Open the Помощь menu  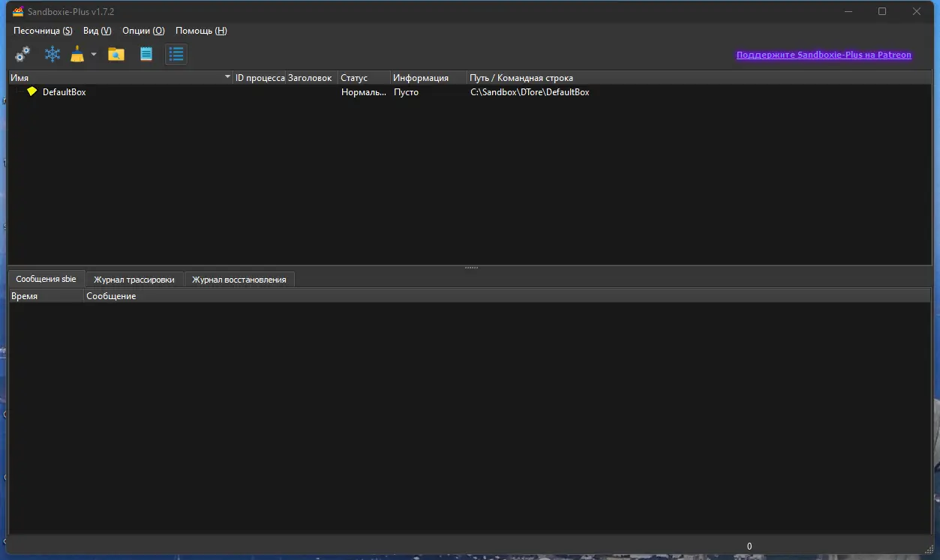pos(201,31)
